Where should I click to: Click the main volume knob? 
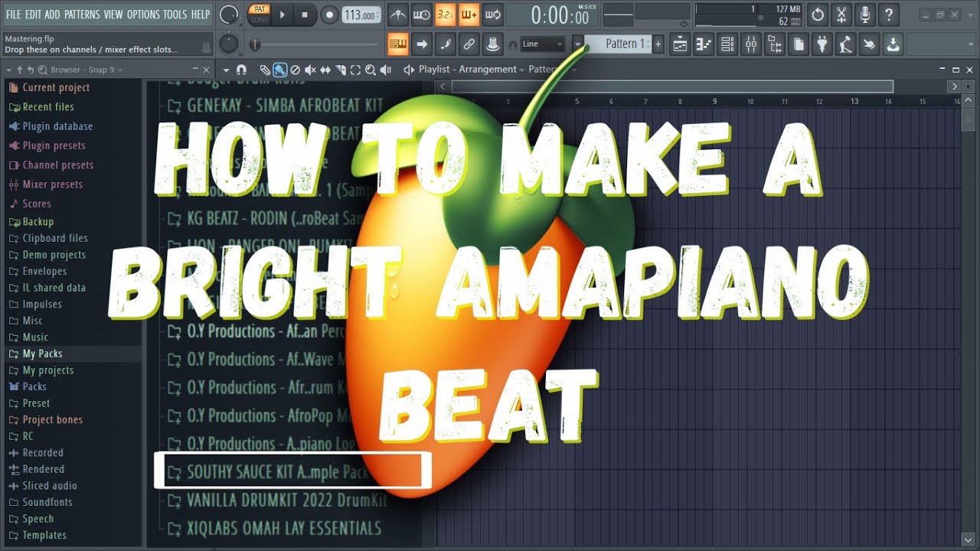[228, 15]
